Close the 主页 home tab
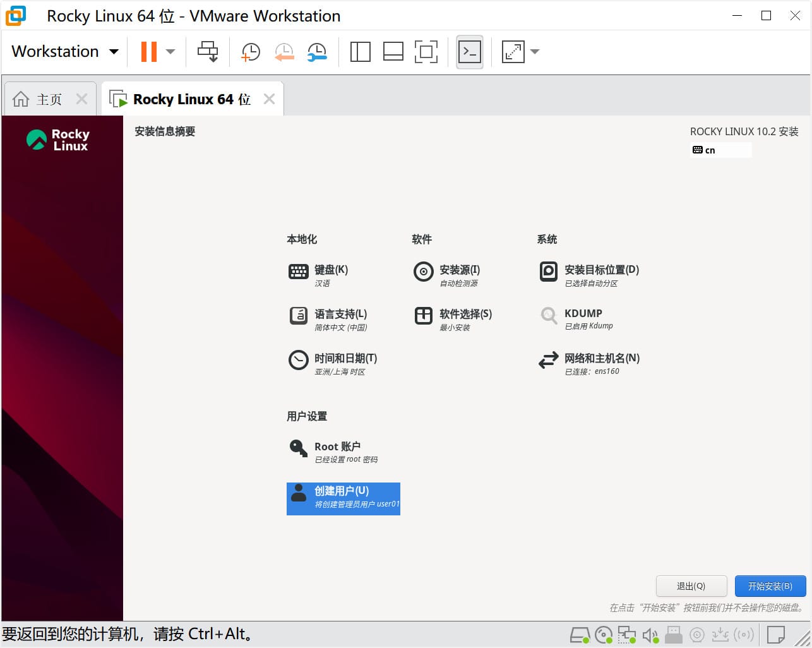The image size is (812, 648). (x=81, y=99)
